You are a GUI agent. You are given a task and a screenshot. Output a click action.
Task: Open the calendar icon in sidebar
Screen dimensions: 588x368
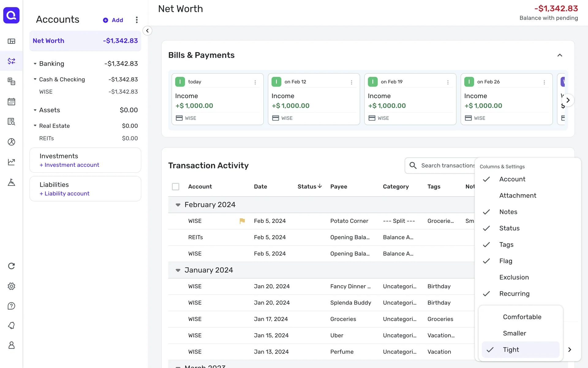(11, 102)
